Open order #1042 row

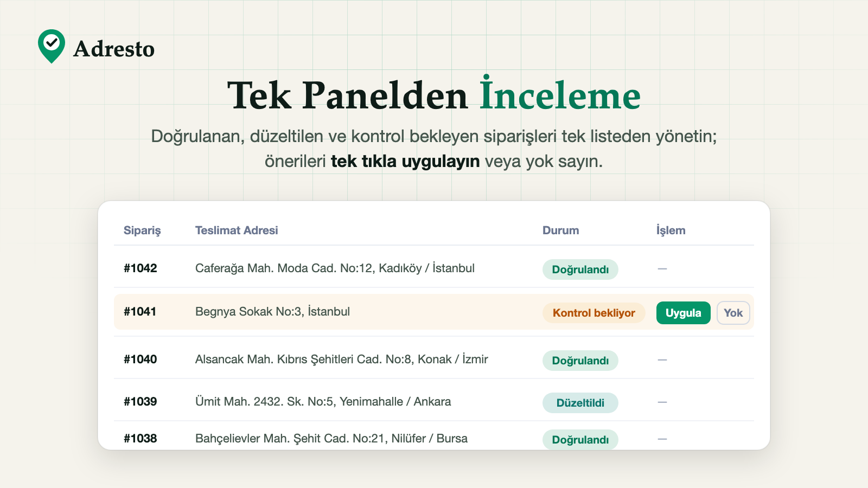tap(434, 268)
